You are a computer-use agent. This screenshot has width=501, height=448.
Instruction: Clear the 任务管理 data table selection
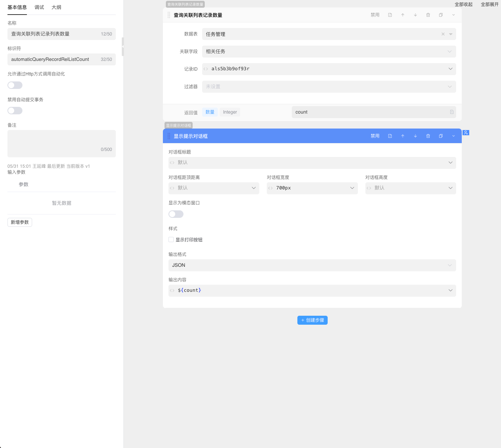[443, 34]
